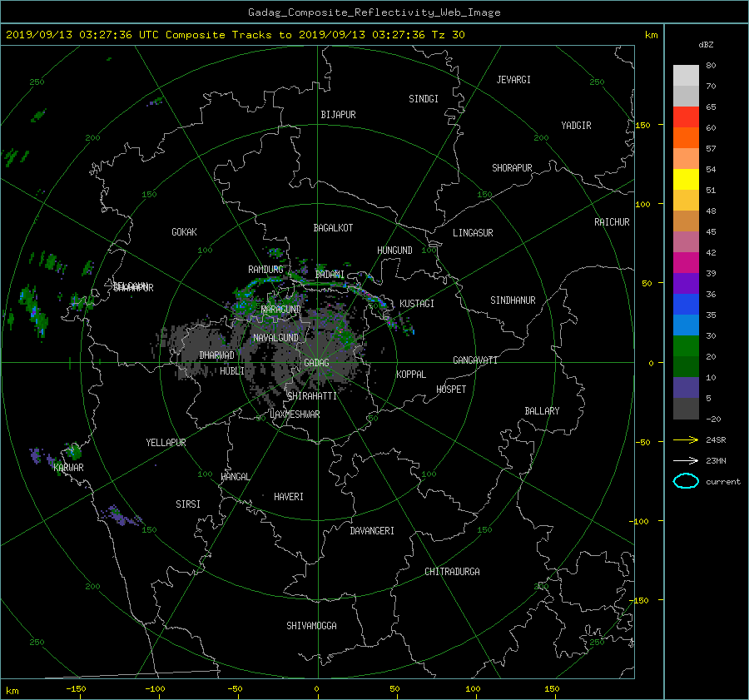This screenshot has width=749, height=700.
Task: Click the BALLARY city label
Action: click(542, 411)
